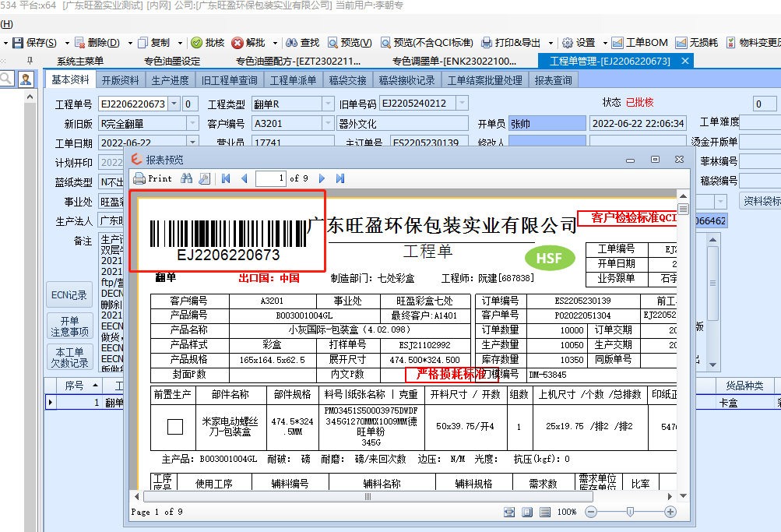Click the pin icon beside the tab strip
Viewport: 781px width, 532px height.
[x=30, y=61]
